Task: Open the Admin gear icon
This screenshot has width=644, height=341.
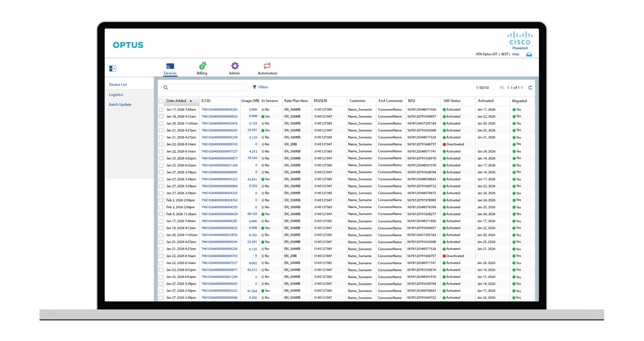Action: click(x=235, y=66)
